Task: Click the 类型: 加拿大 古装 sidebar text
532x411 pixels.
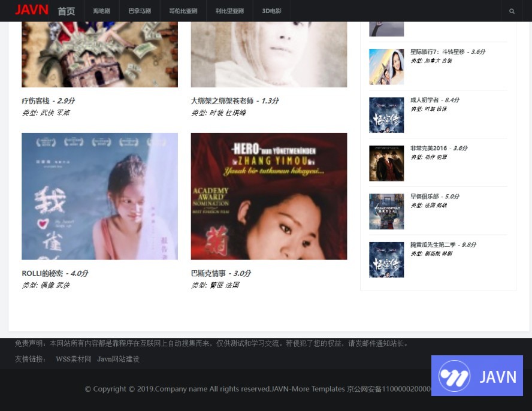Action: click(431, 61)
